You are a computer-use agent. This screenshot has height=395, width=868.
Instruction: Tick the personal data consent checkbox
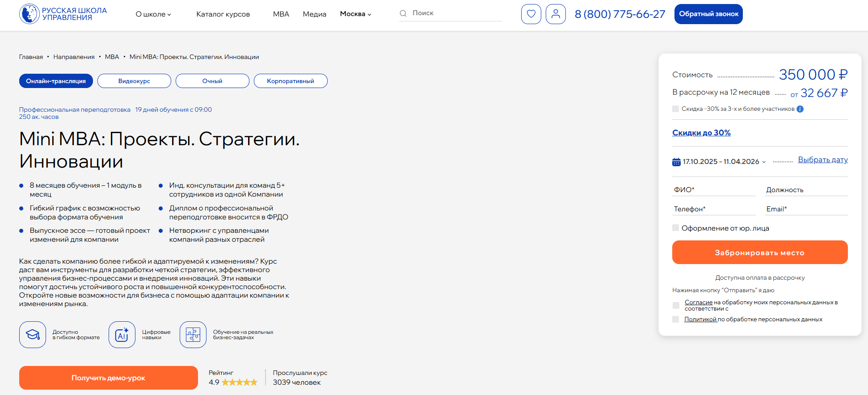pos(676,305)
